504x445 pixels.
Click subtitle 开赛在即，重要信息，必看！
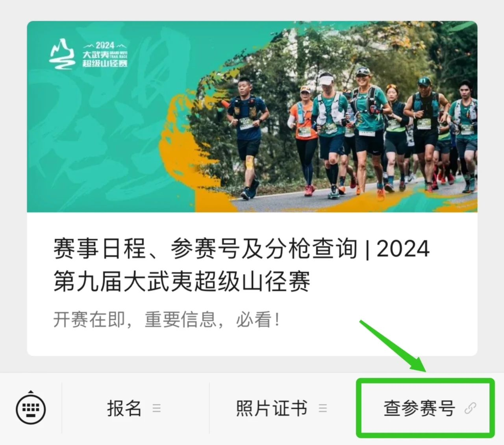coord(167,319)
